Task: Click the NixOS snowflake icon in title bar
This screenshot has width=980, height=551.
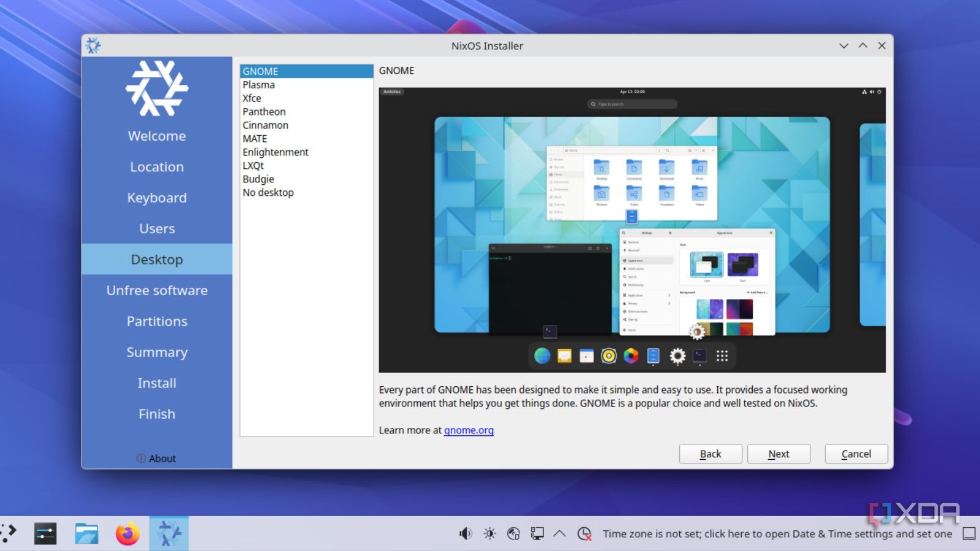Action: [93, 45]
